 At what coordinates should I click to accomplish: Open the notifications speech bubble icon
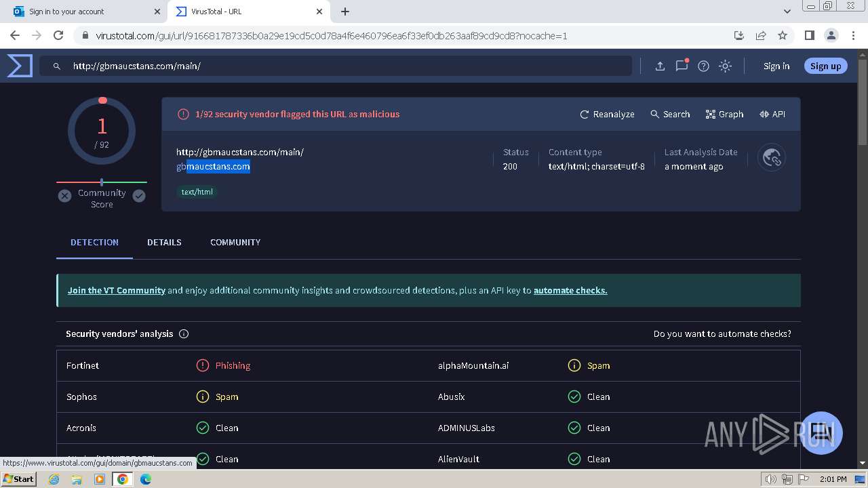pos(682,66)
